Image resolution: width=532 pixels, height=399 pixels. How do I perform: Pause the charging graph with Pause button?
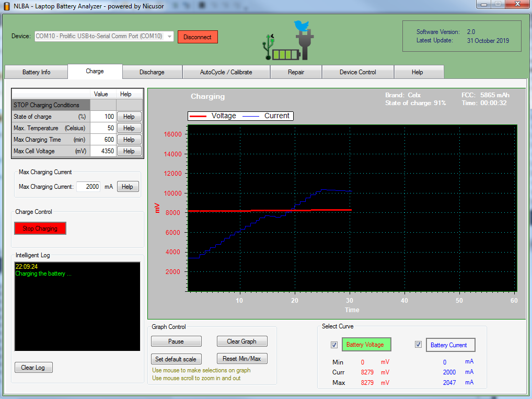pos(176,341)
